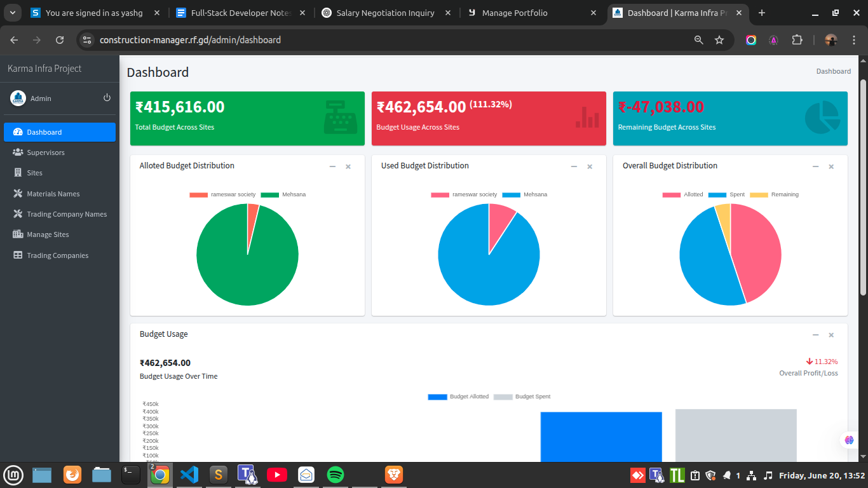Toggle rameswar society legend in Alloted Budget chart
Image resolution: width=868 pixels, height=488 pixels.
pos(222,194)
